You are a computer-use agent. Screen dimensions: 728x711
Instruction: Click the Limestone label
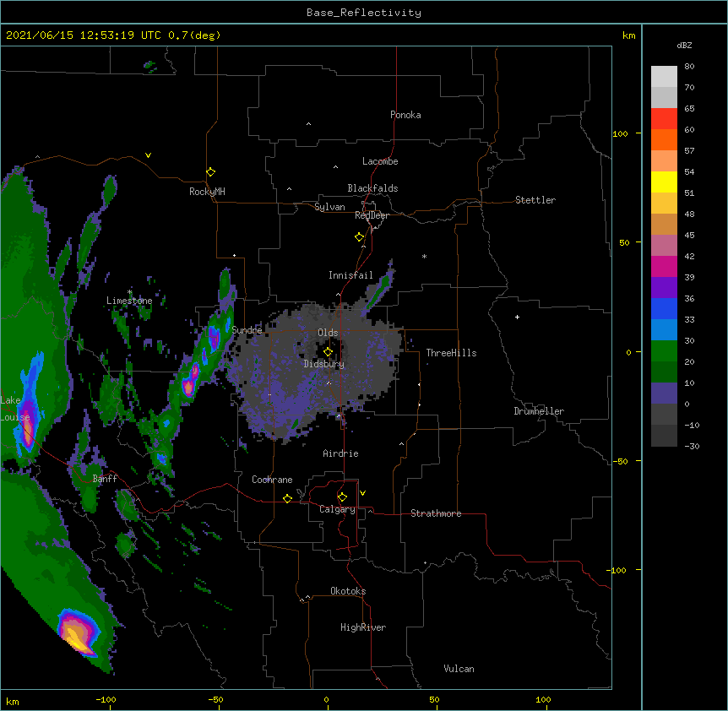point(129,301)
